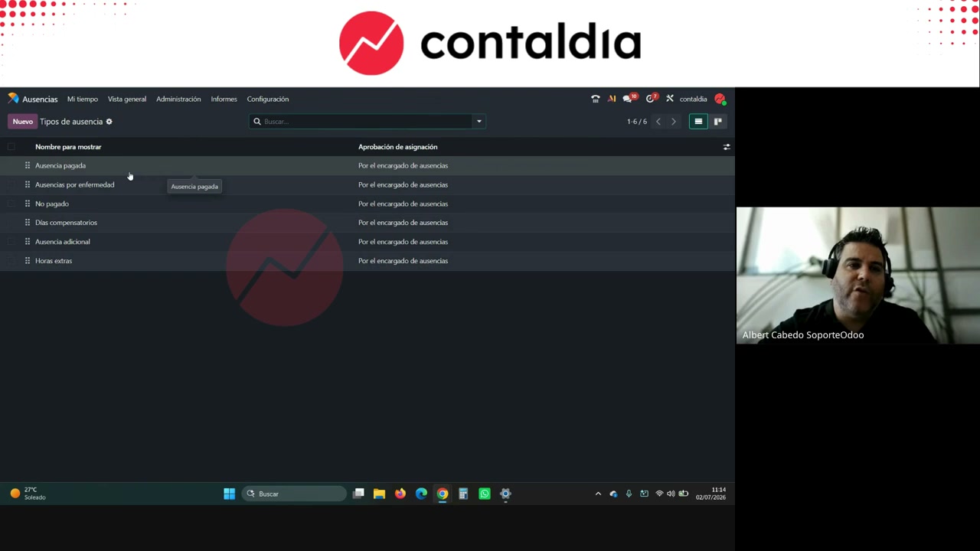The height and width of the screenshot is (551, 980).
Task: Open the Ausencias app home icon
Action: pyautogui.click(x=13, y=99)
